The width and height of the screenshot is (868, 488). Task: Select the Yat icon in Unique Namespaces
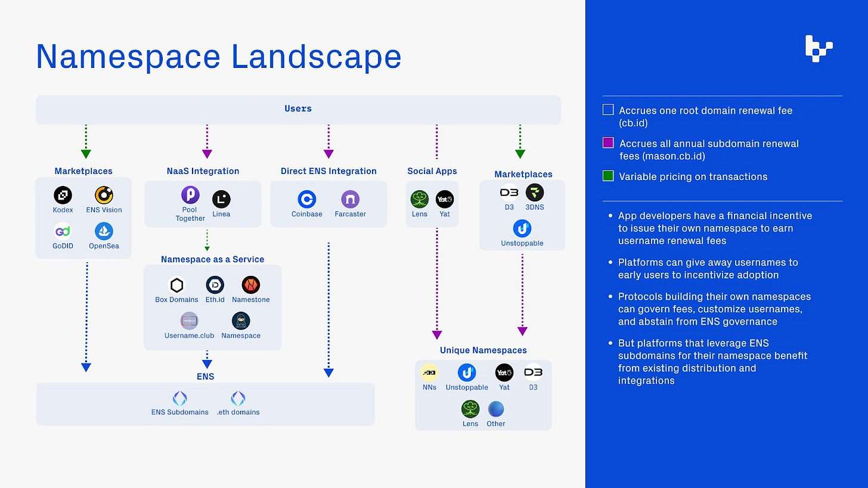(504, 372)
